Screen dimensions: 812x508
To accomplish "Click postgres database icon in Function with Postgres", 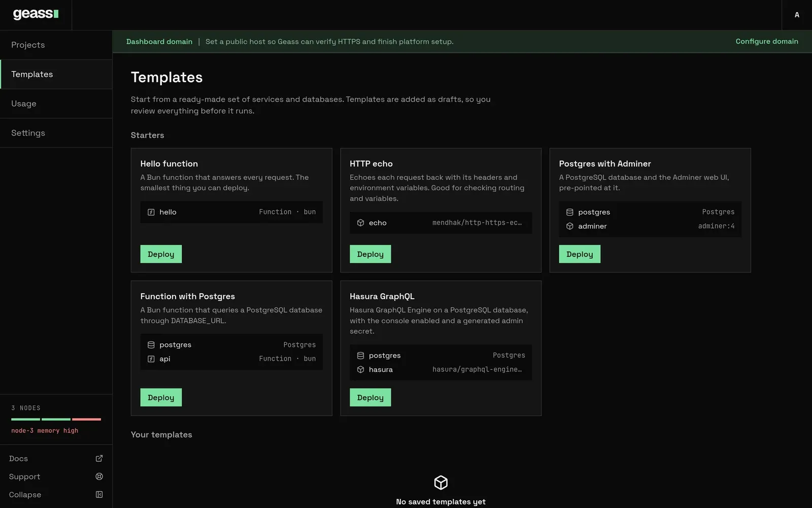I will pyautogui.click(x=151, y=345).
